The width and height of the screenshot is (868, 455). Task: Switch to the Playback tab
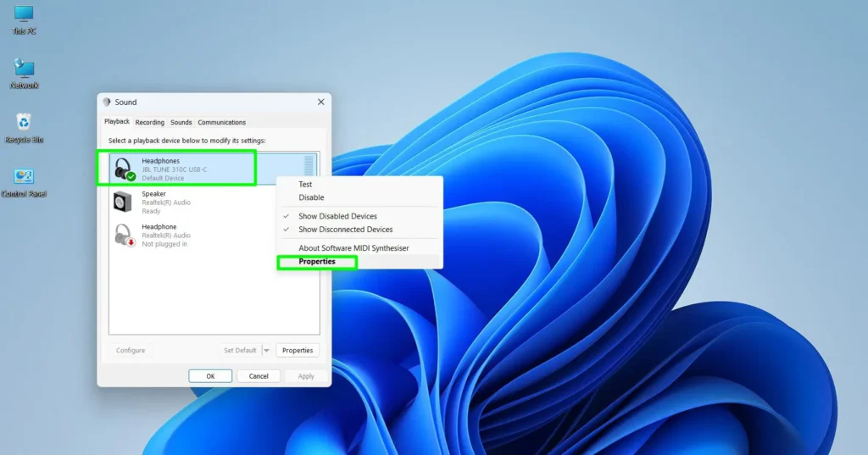click(117, 122)
